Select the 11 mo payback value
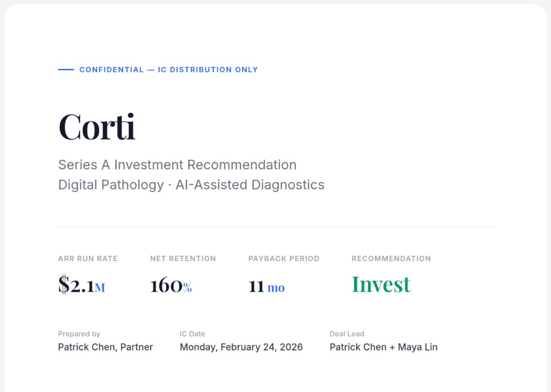The height and width of the screenshot is (392, 551). click(266, 286)
